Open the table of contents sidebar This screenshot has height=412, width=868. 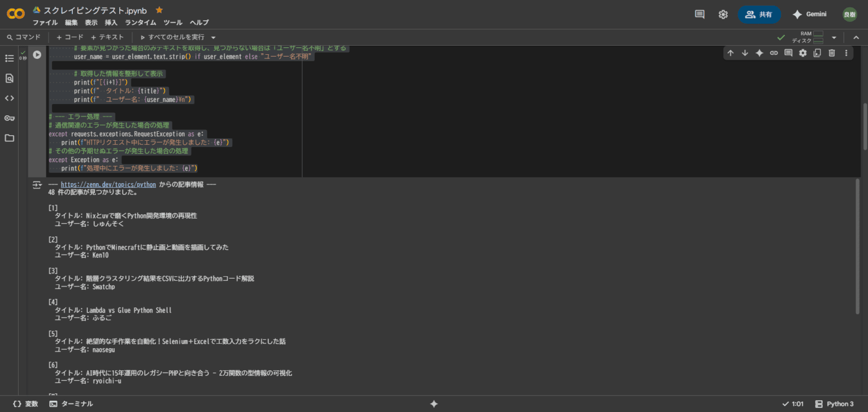9,58
